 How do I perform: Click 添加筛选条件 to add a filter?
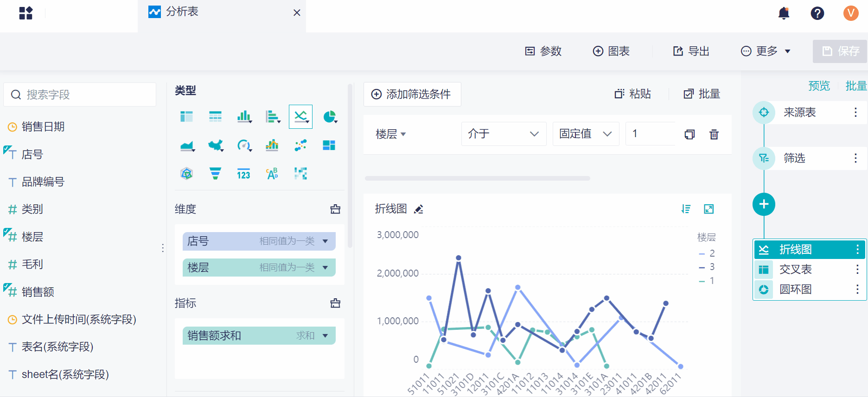[x=412, y=95]
